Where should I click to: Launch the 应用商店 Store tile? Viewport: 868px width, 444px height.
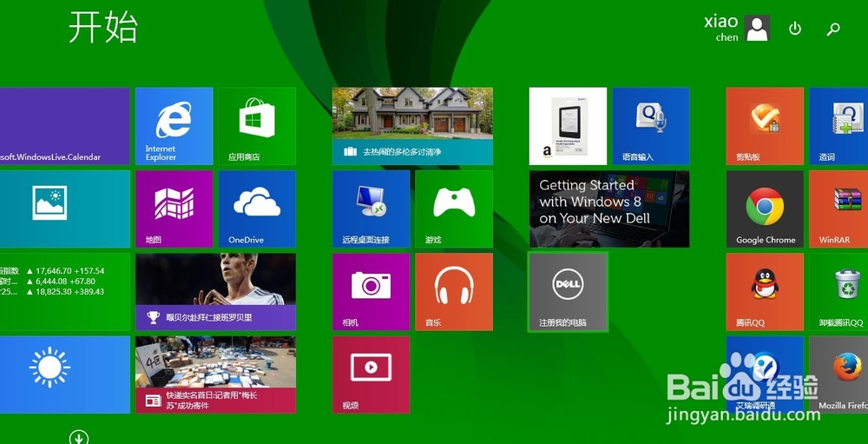coord(257,126)
